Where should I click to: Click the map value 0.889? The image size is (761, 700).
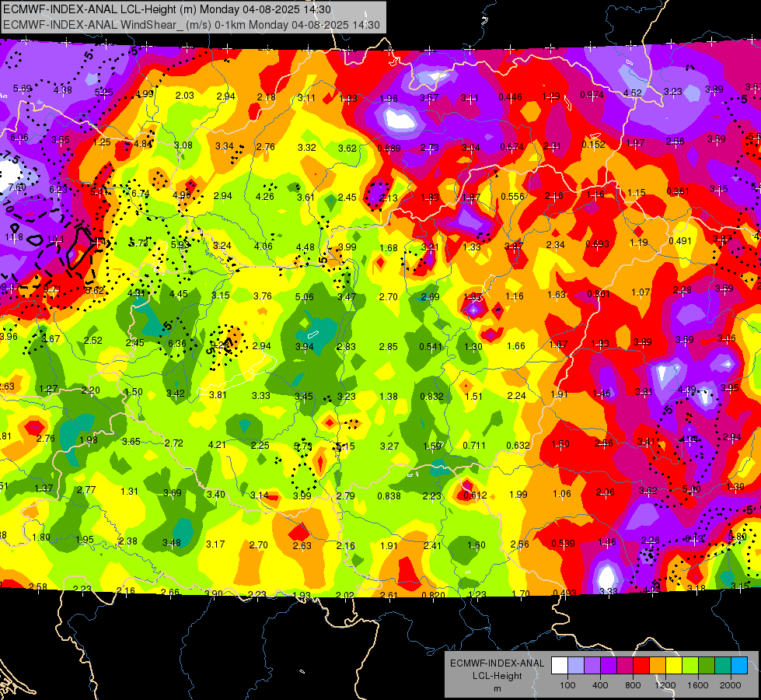389,148
